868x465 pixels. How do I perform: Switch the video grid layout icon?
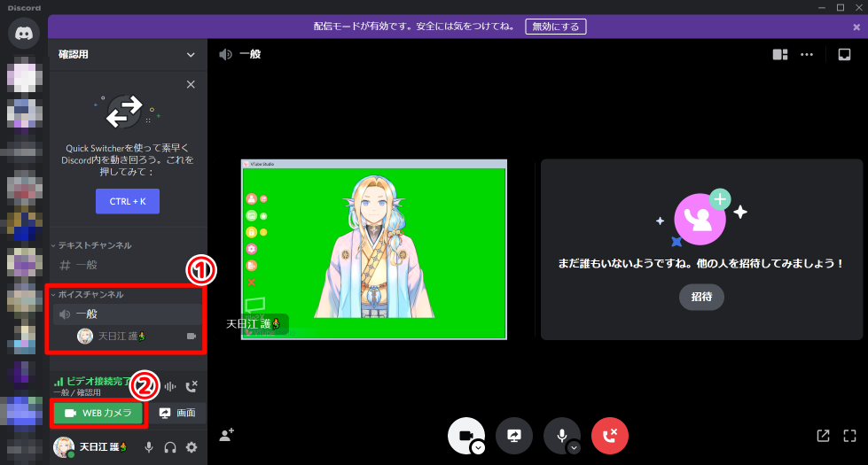tap(780, 54)
